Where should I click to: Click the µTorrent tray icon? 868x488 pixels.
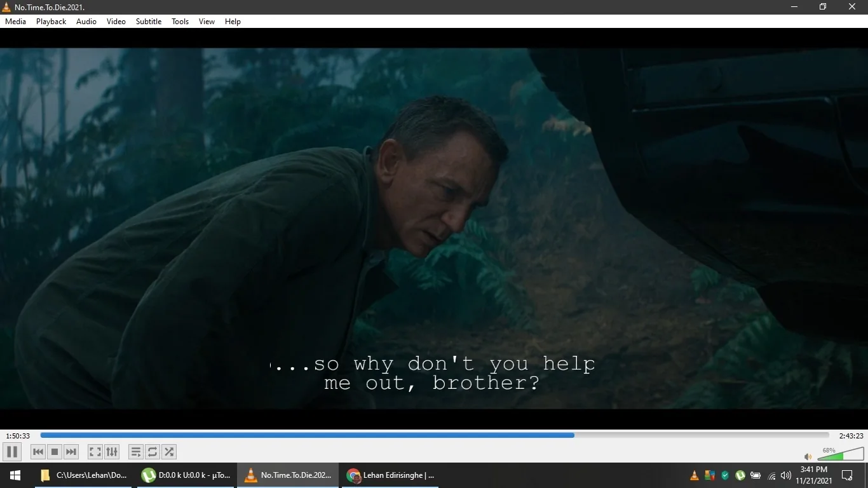pos(740,475)
